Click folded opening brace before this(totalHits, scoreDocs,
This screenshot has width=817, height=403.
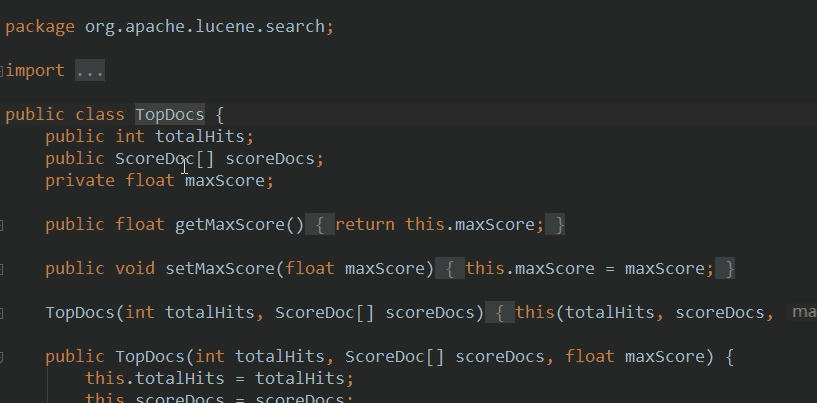coord(500,312)
